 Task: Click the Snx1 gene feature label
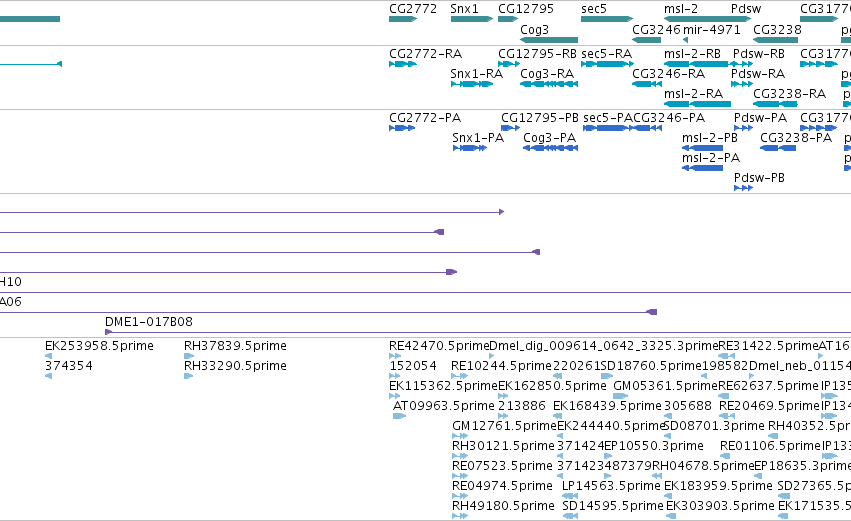[x=465, y=9]
